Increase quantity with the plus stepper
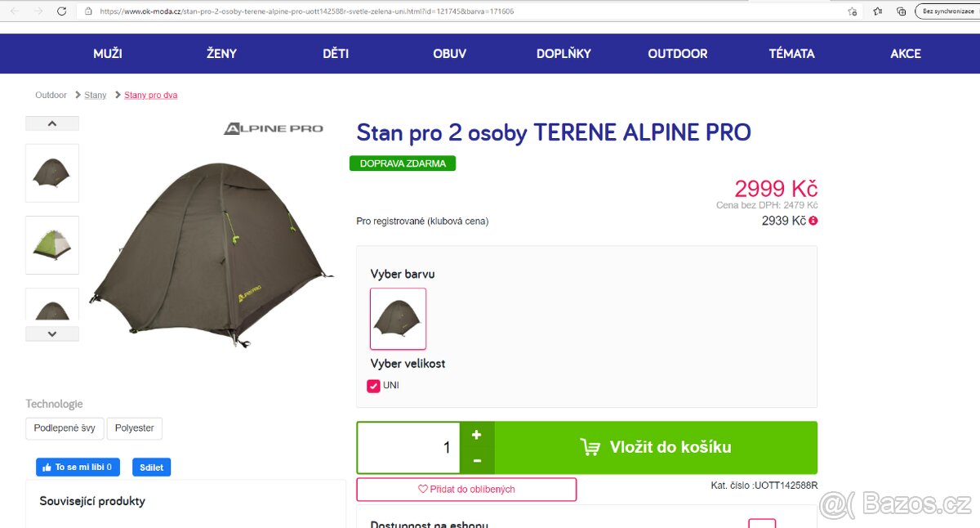Image resolution: width=980 pixels, height=528 pixels. [x=477, y=435]
